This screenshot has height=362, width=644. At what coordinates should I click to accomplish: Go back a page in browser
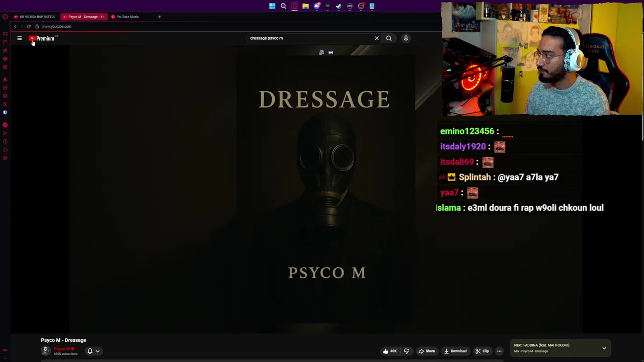(15, 26)
